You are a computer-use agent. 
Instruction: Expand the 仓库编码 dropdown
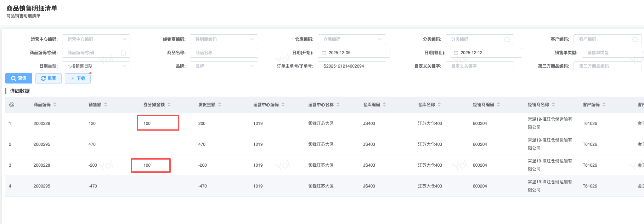point(380,39)
